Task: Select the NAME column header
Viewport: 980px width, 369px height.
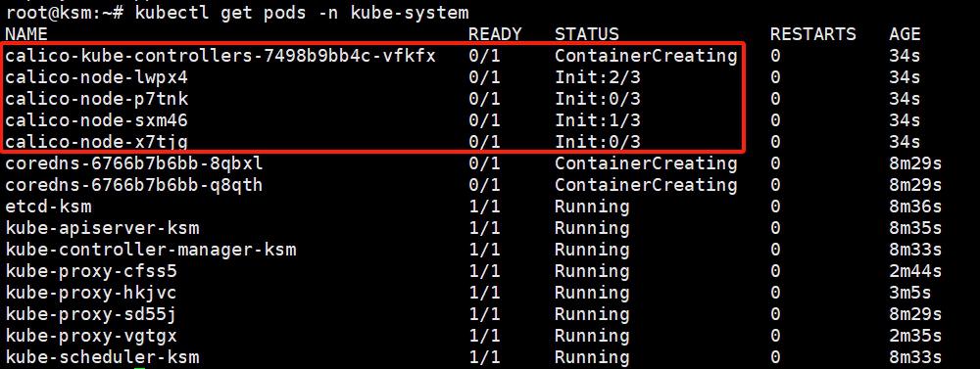Action: click(x=26, y=33)
